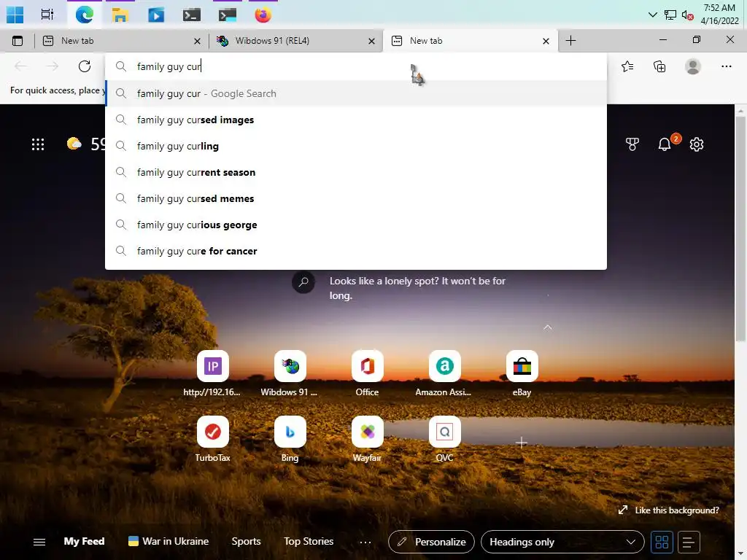
Task: Switch to the first New tab
Action: point(122,41)
